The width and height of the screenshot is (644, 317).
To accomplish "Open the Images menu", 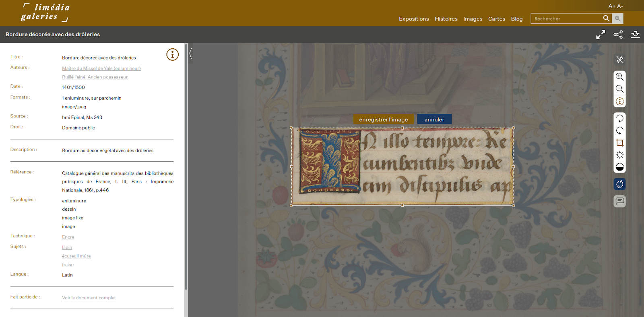I will point(473,19).
